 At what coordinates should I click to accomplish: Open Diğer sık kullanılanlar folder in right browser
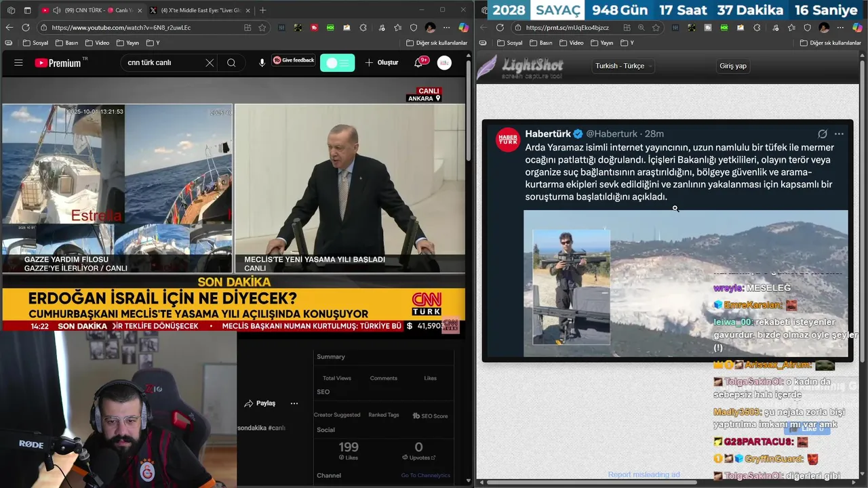pyautogui.click(x=830, y=43)
